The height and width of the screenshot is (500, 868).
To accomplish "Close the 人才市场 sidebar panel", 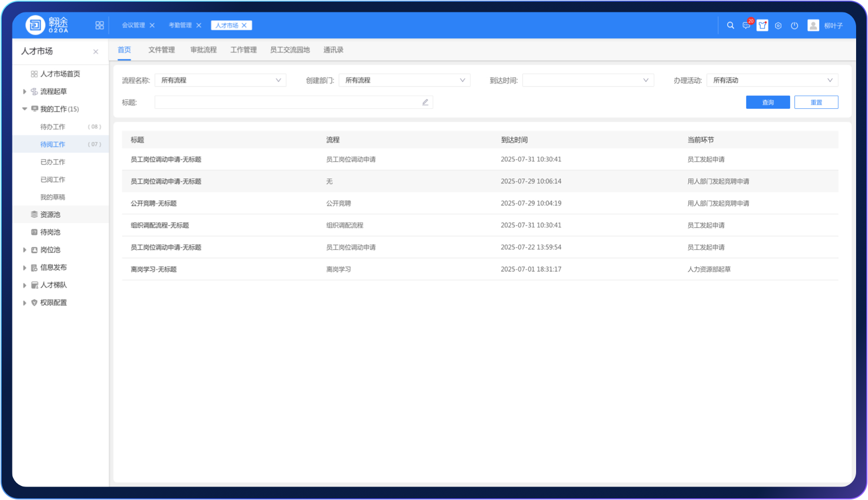I will (96, 51).
